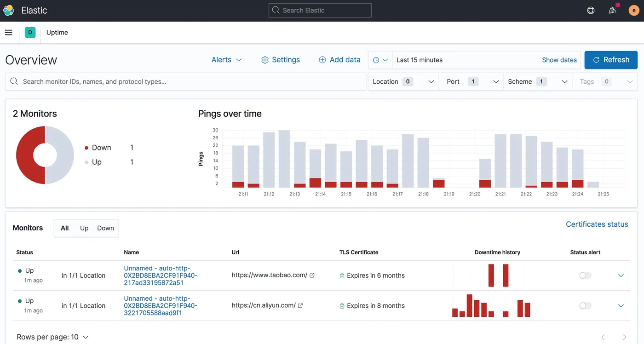
Task: Click the Elastic logo icon
Action: click(x=9, y=10)
